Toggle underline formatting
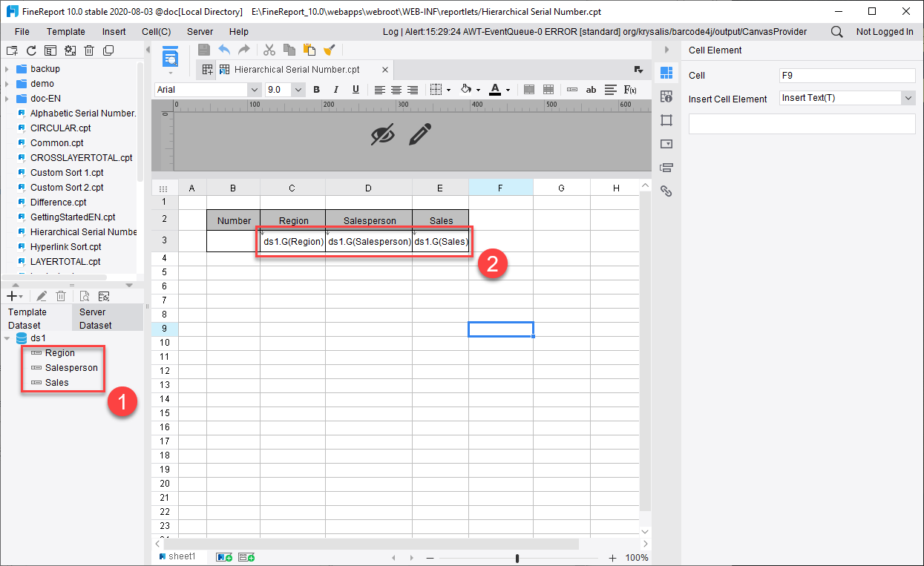Screen dimensions: 924x566 [x=355, y=90]
